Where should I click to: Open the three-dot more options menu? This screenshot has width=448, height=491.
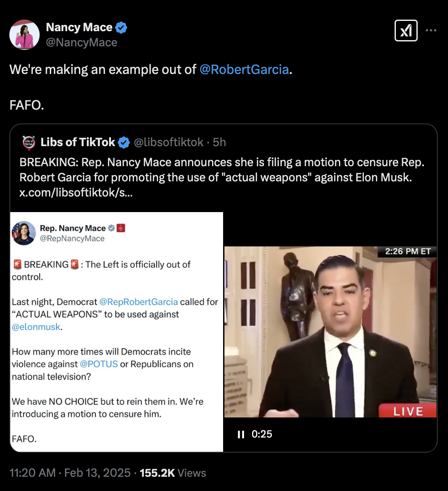431,30
